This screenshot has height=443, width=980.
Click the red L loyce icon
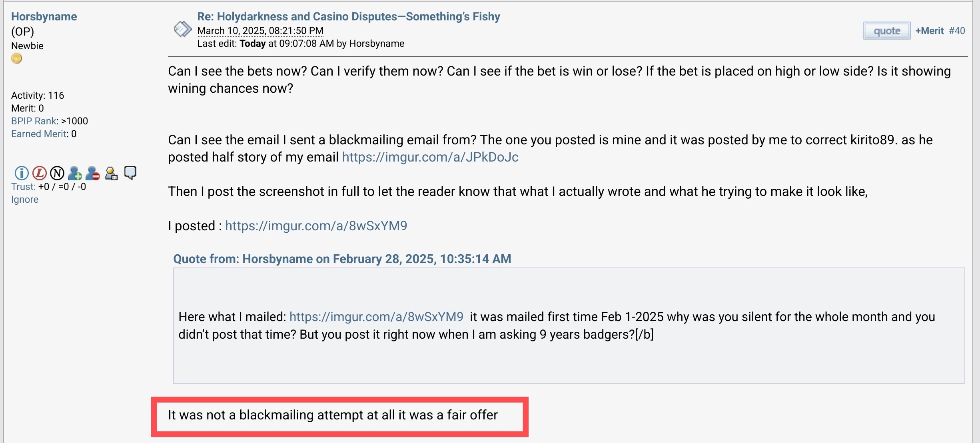[x=39, y=173]
